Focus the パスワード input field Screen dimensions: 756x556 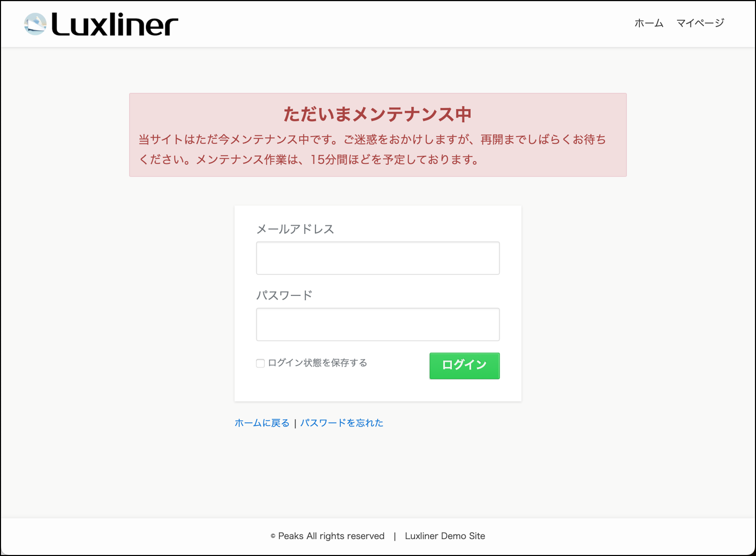[377, 325]
